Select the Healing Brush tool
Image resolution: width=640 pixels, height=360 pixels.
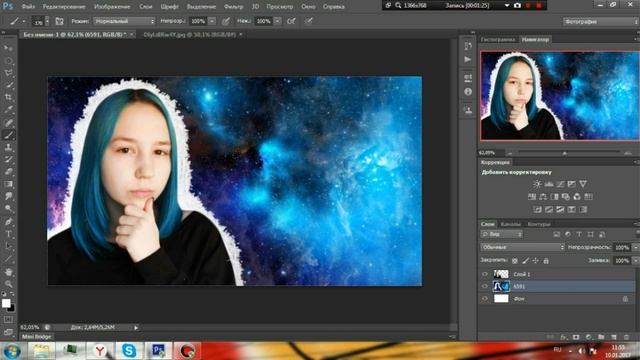(8, 122)
